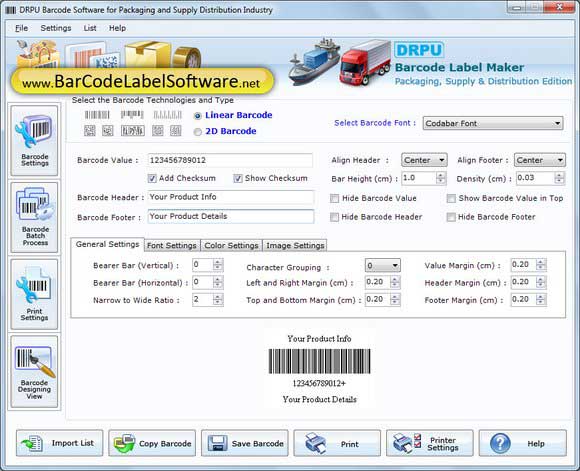580x471 pixels.
Task: Open Character Grouping dropdown
Action: coord(382,265)
